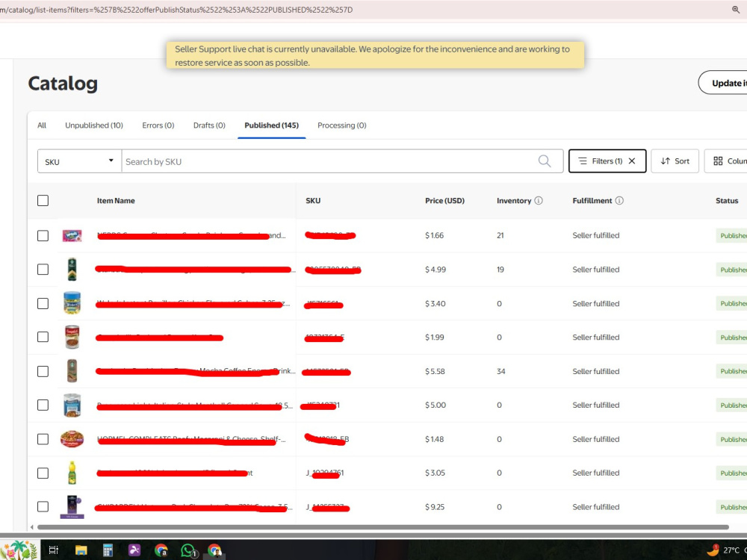This screenshot has width=747, height=560.
Task: Open the SKU search-type dropdown
Action: click(x=80, y=161)
